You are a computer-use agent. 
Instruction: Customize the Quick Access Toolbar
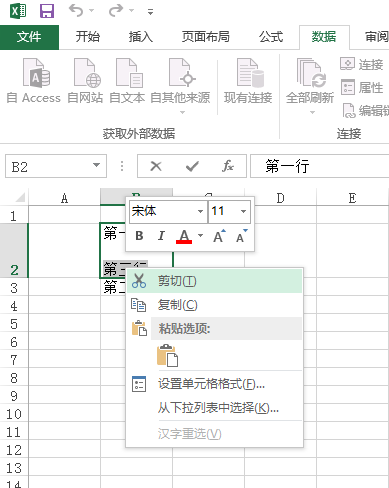pos(151,12)
